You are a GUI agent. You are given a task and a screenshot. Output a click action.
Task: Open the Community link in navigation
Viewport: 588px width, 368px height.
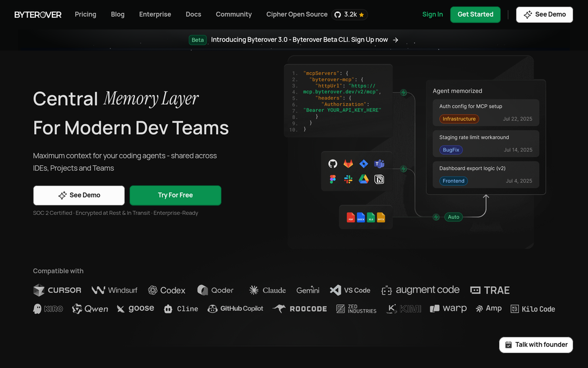233,14
